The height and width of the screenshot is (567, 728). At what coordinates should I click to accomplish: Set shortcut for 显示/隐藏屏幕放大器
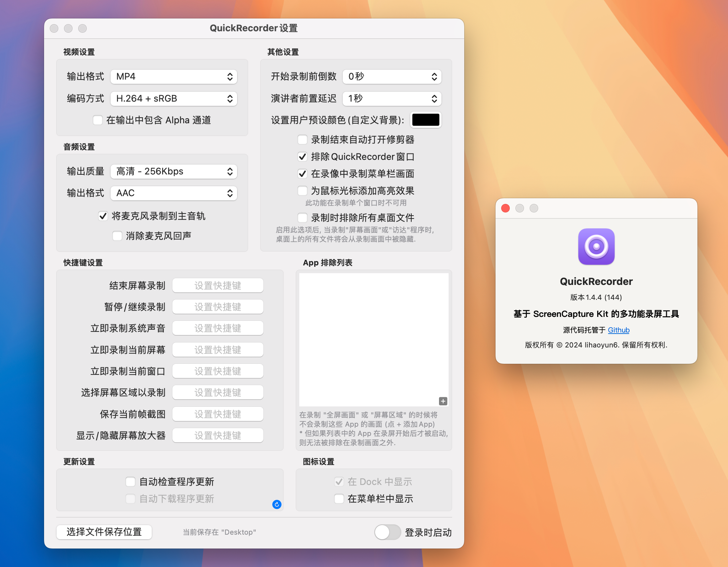point(218,436)
